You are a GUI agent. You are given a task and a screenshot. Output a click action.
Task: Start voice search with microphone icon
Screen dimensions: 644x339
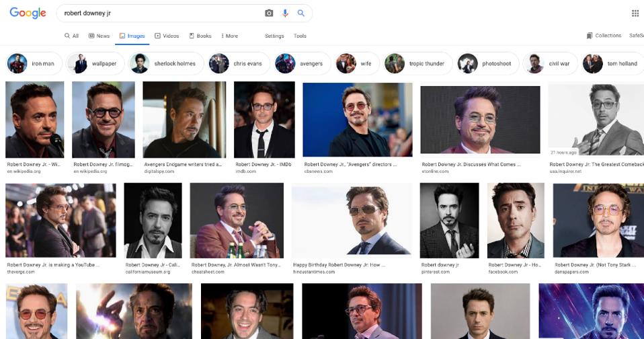[285, 13]
